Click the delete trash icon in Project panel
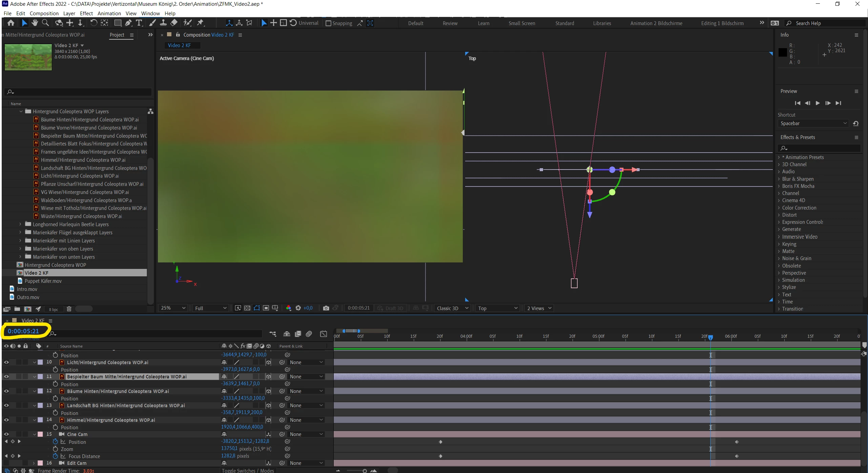 pos(69,309)
